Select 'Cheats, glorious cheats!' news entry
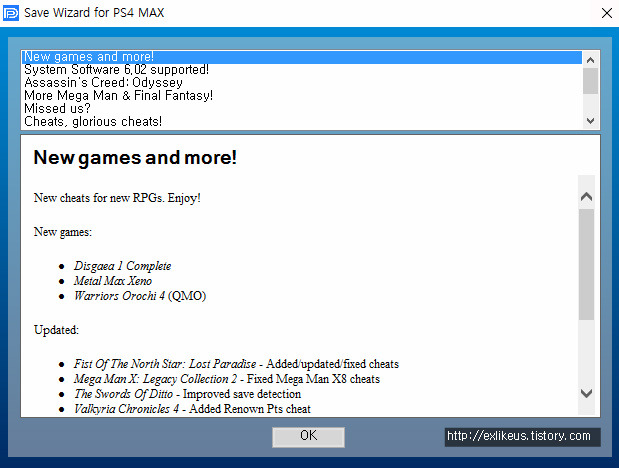Screen dimensions: 619x468 (302, 122)
